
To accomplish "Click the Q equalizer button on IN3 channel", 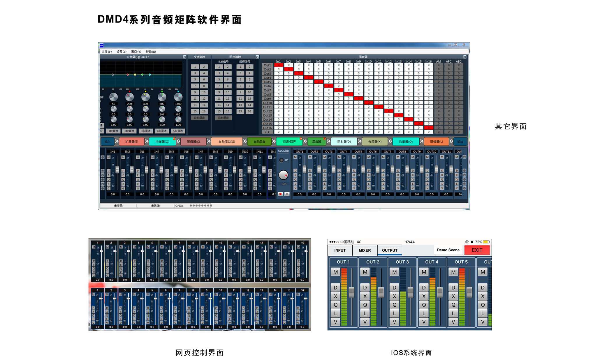I will [x=138, y=180].
